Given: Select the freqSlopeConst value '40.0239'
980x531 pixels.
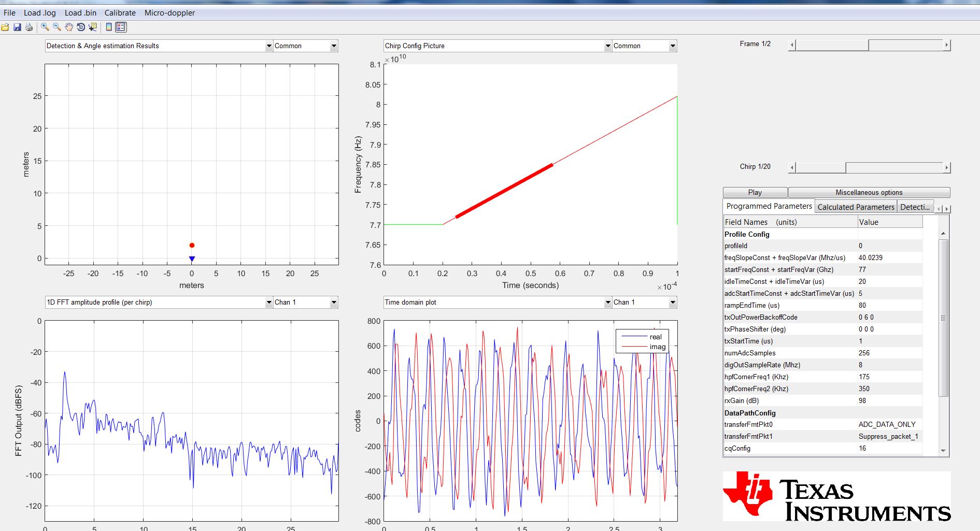Looking at the screenshot, I should click(890, 258).
